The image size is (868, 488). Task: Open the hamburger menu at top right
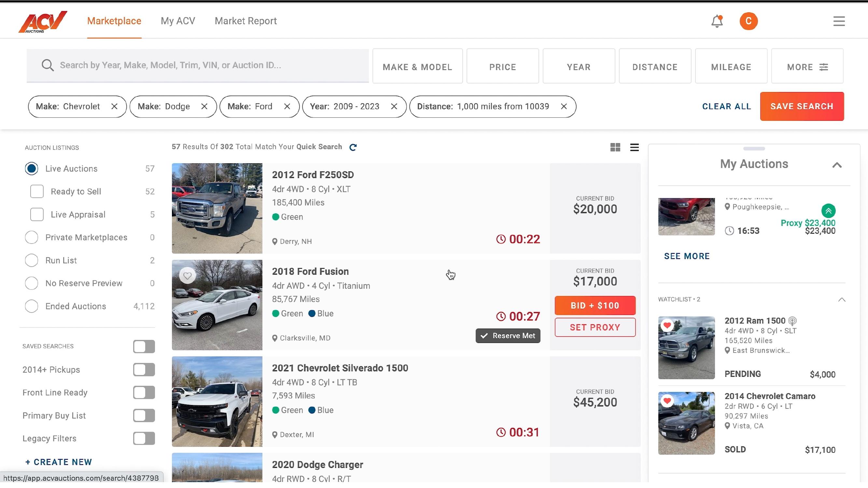839,21
